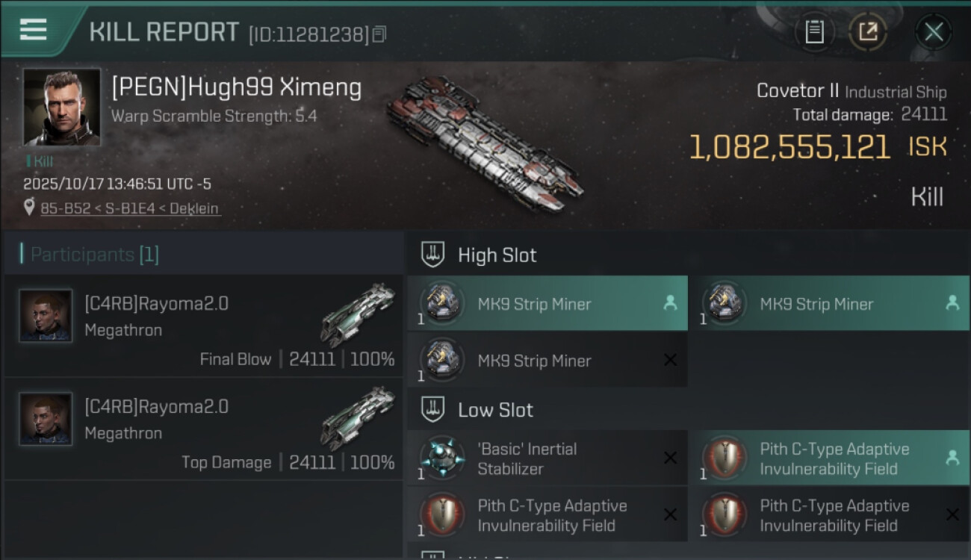Close the Kill Report window
The height and width of the screenshot is (560, 971).
(933, 31)
